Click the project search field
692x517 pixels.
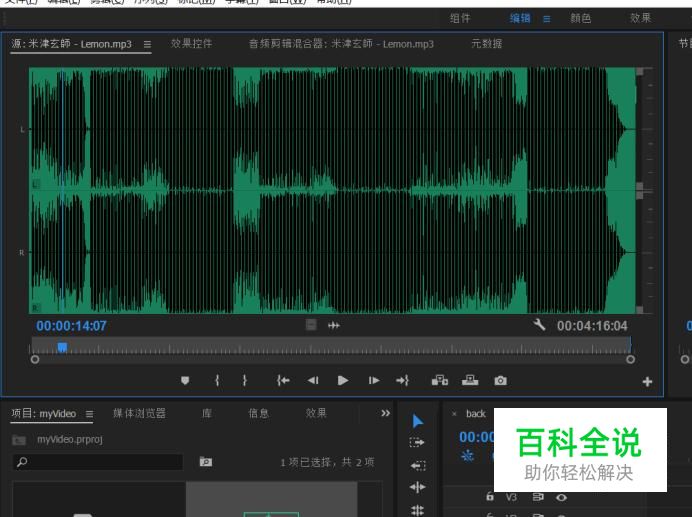tap(98, 462)
